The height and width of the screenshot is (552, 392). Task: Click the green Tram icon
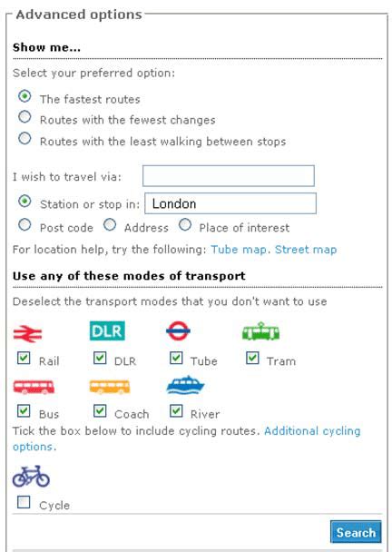pos(260,331)
